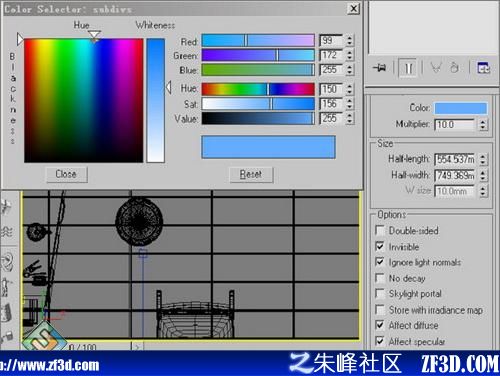
Task: Enable the No decay checkbox
Action: coord(380,278)
